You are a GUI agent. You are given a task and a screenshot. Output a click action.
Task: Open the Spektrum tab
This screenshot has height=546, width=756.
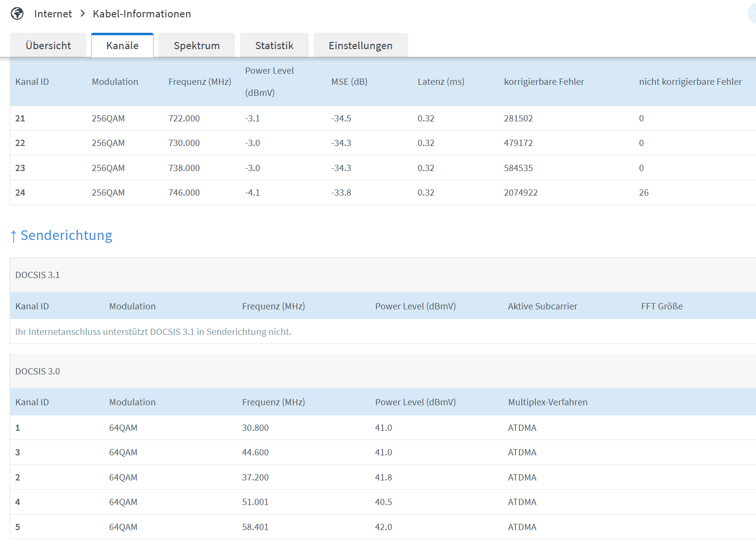pos(197,45)
